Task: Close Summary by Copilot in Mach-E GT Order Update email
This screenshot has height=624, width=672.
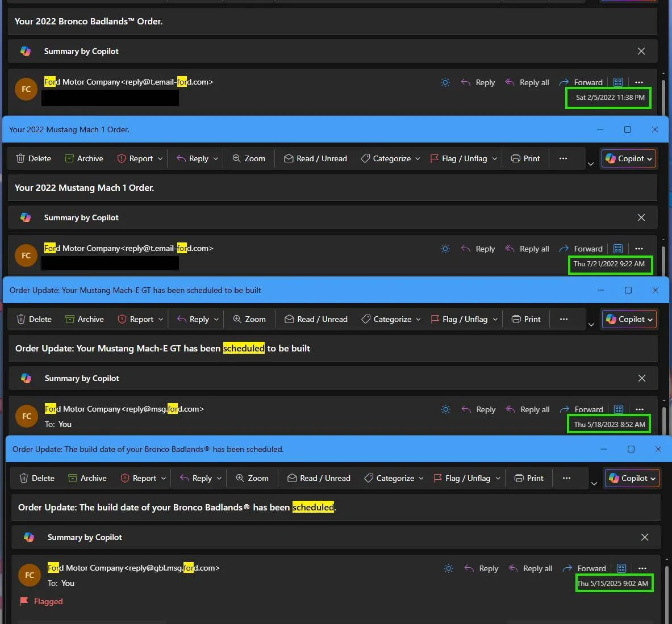Action: coord(641,378)
